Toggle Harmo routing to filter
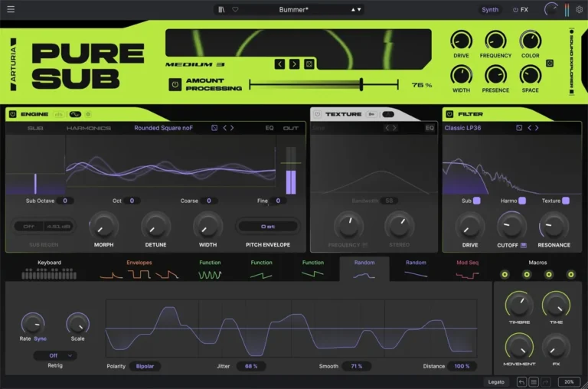 pyautogui.click(x=522, y=201)
